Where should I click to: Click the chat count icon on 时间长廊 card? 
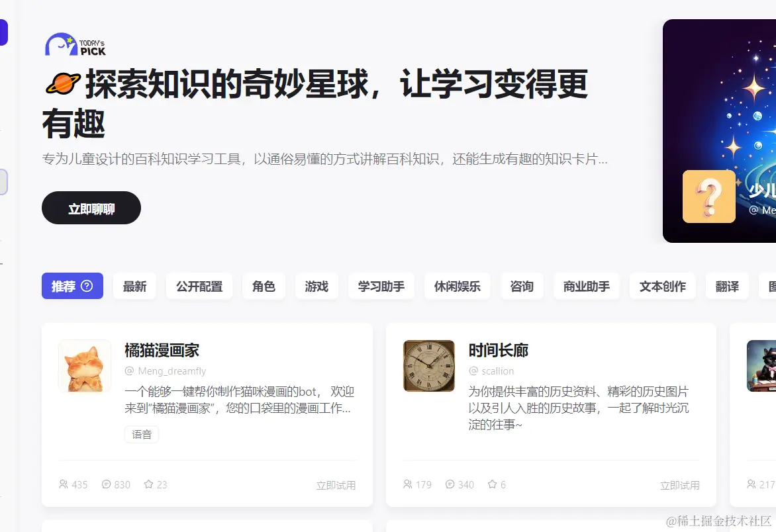[x=450, y=484]
